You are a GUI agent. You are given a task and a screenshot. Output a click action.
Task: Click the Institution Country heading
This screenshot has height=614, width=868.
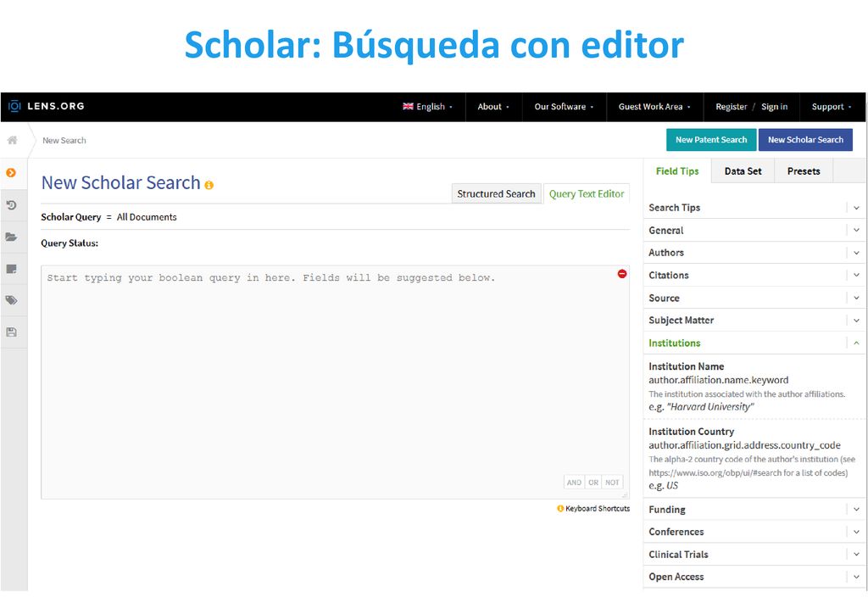point(691,432)
